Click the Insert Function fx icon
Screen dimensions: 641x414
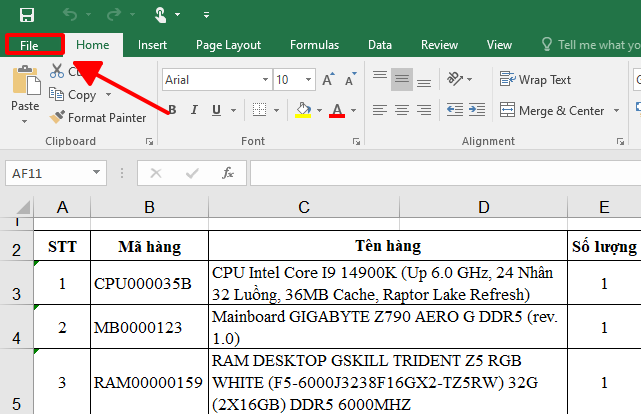(228, 173)
